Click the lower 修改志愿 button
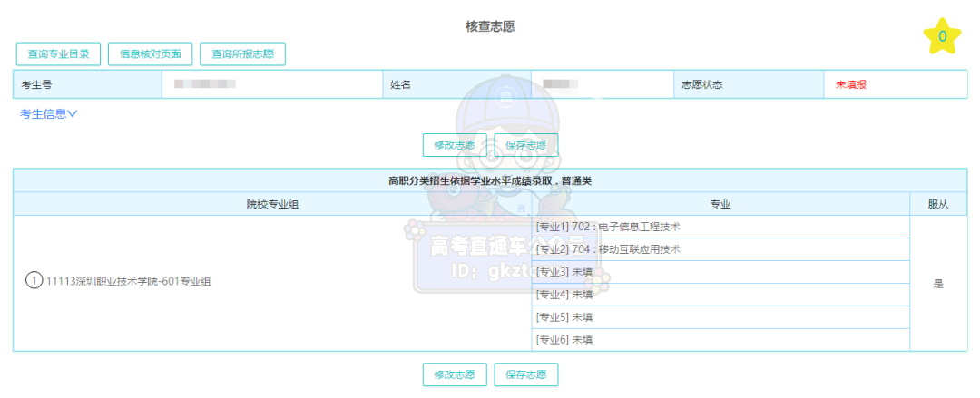 click(455, 375)
